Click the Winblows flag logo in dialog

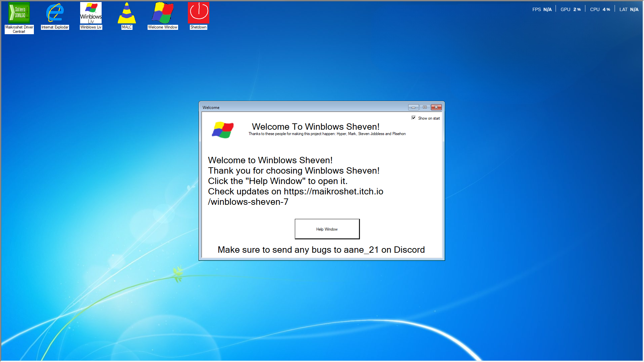(223, 130)
